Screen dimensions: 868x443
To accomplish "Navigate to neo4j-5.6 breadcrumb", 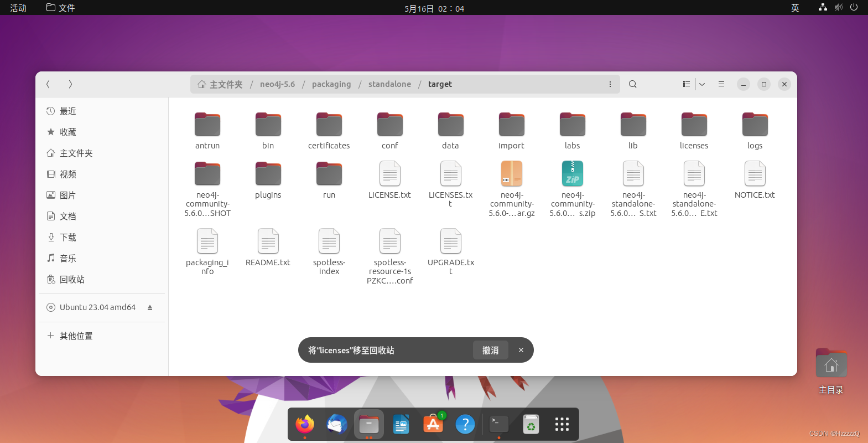I will click(277, 84).
